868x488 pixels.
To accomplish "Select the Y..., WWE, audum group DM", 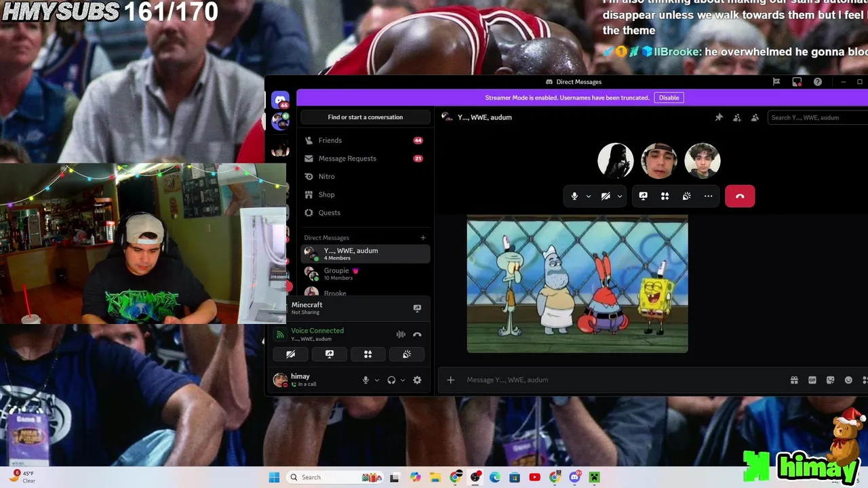I will coord(366,253).
